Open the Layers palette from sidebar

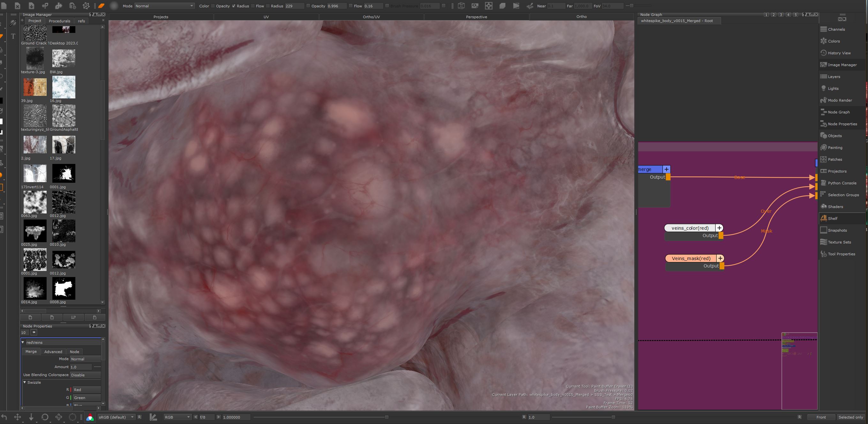point(834,77)
